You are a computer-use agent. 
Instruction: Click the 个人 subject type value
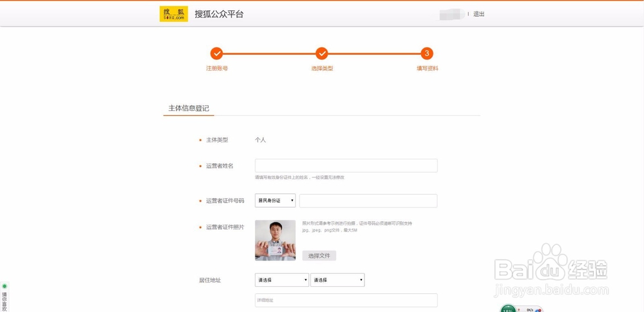260,140
